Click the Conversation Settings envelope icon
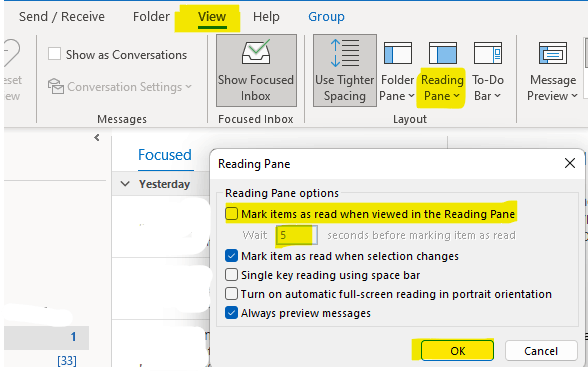Viewport: 588px width, 371px height. 56,86
